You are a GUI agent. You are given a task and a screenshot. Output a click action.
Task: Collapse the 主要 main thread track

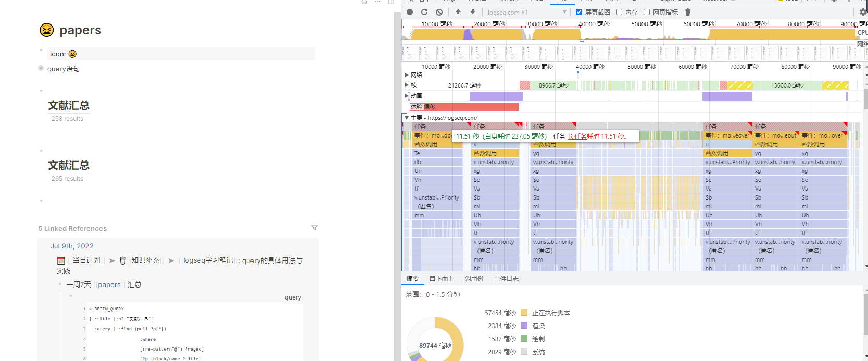[x=407, y=118]
